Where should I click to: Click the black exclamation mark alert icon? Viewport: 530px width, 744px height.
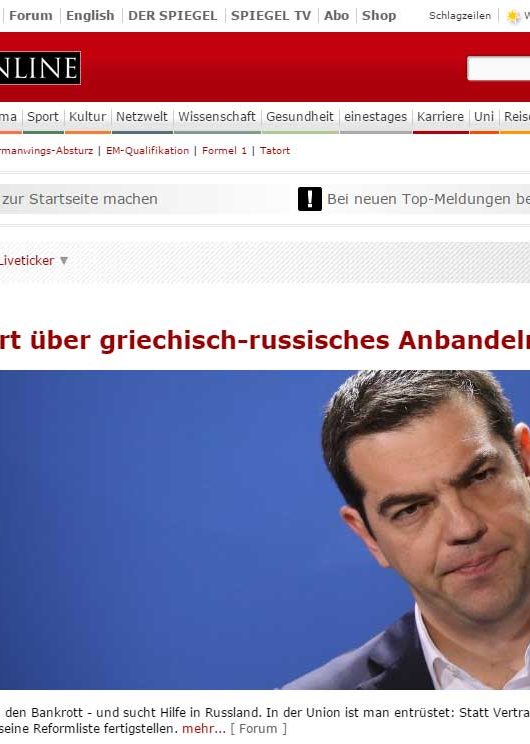pyautogui.click(x=310, y=199)
